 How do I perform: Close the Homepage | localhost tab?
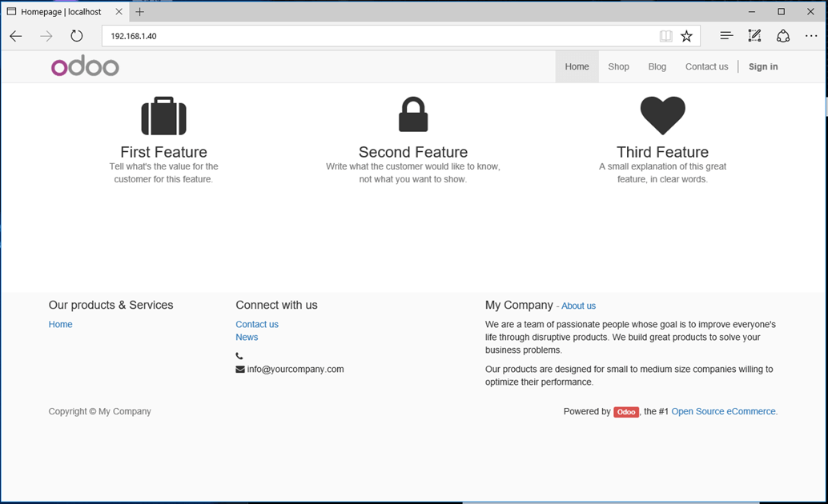point(119,12)
